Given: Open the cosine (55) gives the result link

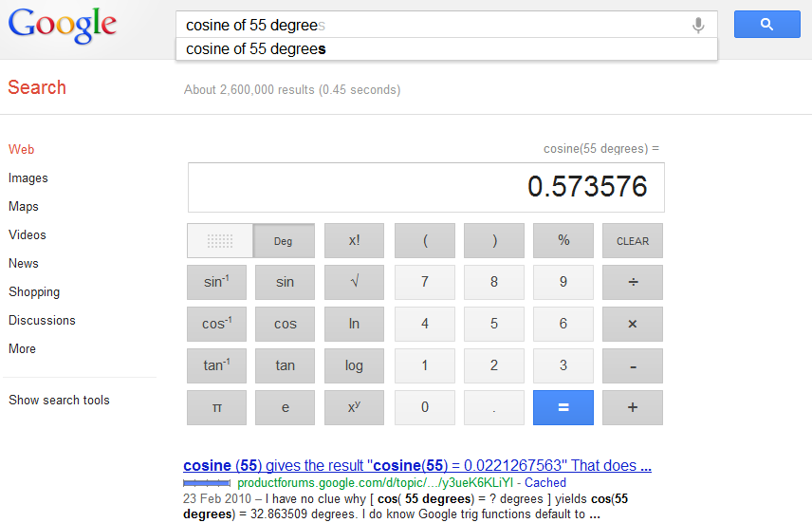Looking at the screenshot, I should [417, 465].
